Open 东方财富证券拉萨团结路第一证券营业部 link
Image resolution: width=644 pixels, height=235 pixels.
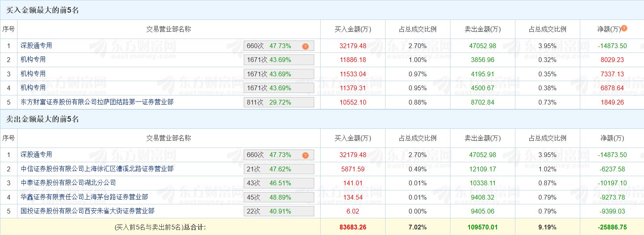tap(97, 102)
